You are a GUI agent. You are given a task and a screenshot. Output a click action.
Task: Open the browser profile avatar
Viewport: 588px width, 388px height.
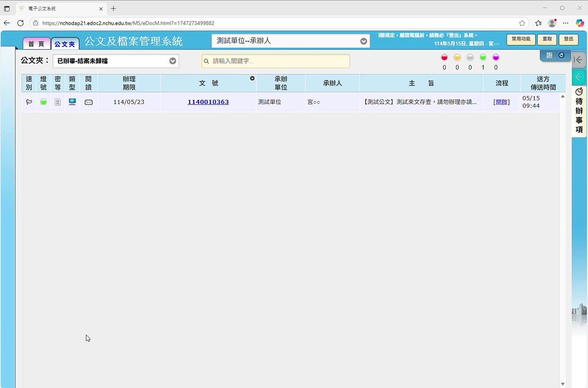pos(552,23)
